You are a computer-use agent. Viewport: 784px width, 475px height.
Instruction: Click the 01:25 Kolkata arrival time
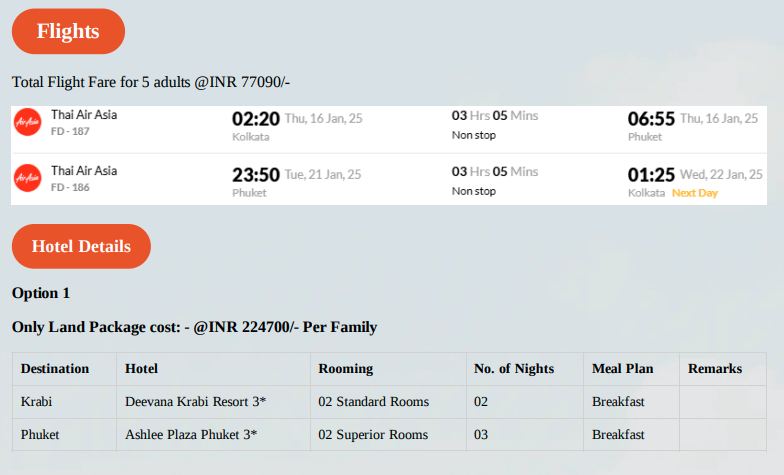pyautogui.click(x=651, y=175)
